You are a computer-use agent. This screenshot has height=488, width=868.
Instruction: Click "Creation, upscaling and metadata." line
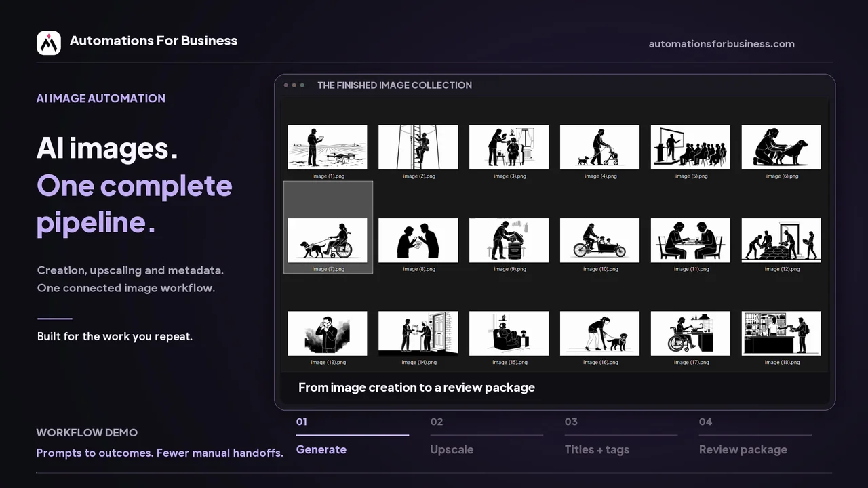[x=130, y=270]
